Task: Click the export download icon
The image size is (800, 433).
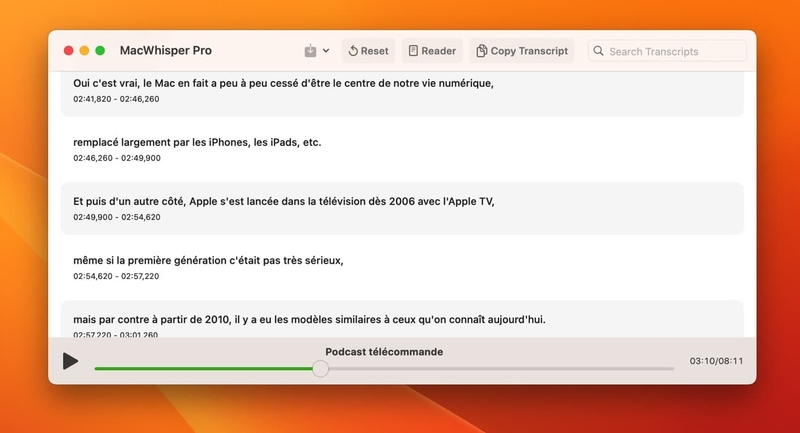Action: click(x=310, y=50)
